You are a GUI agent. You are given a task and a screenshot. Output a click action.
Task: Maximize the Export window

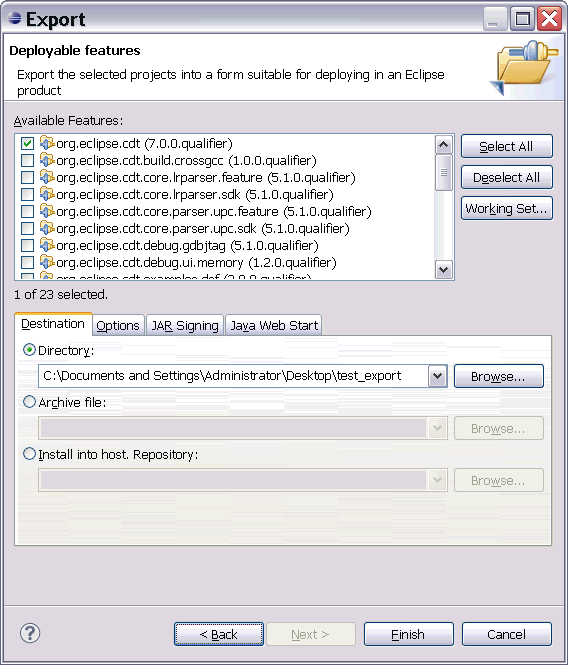coord(522,19)
